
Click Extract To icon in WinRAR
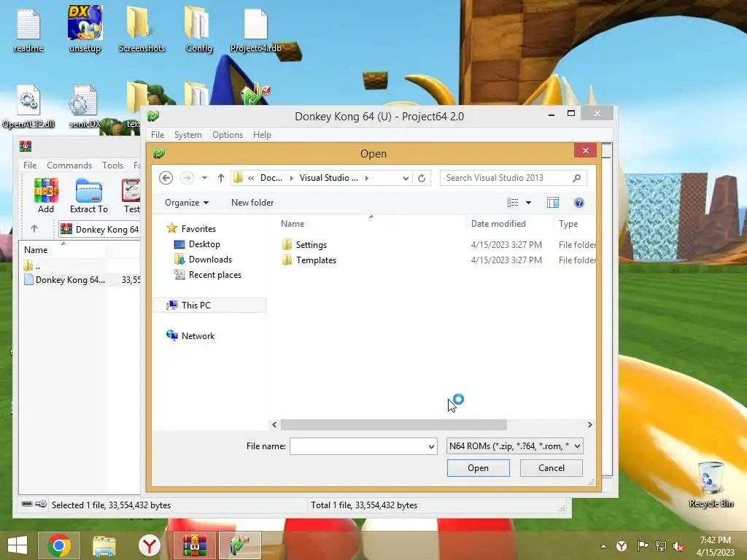(88, 195)
